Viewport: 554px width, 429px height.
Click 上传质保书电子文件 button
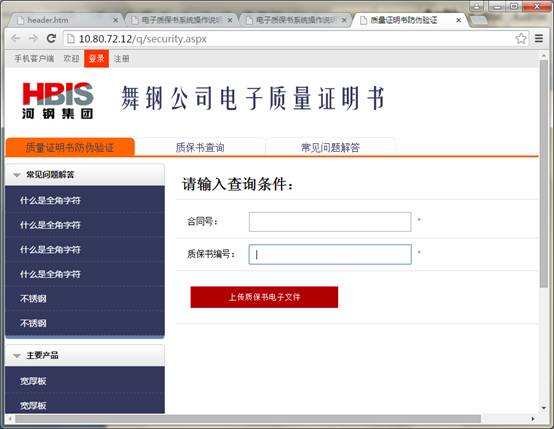tap(264, 297)
